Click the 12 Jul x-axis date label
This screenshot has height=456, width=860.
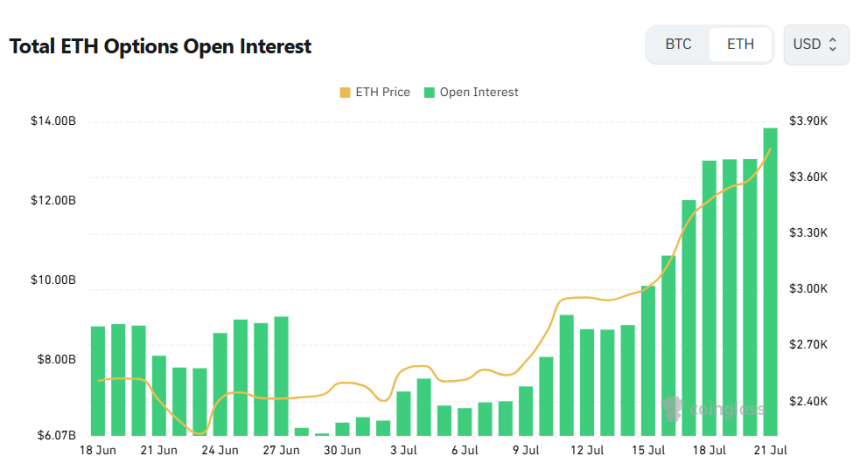(x=587, y=450)
